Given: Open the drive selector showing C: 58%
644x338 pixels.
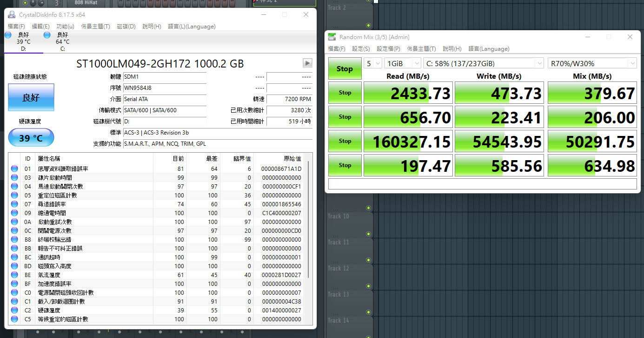Looking at the screenshot, I should pyautogui.click(x=484, y=63).
